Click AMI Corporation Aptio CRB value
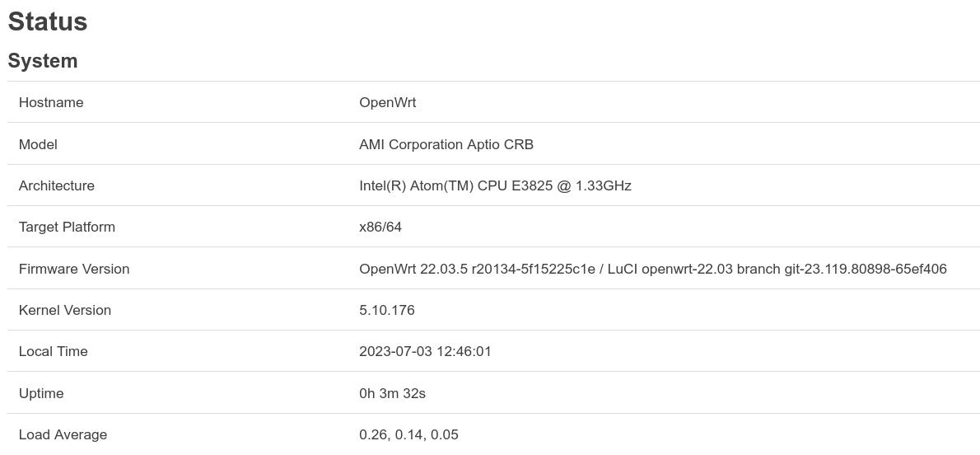This screenshot has height=455, width=980. 446,144
